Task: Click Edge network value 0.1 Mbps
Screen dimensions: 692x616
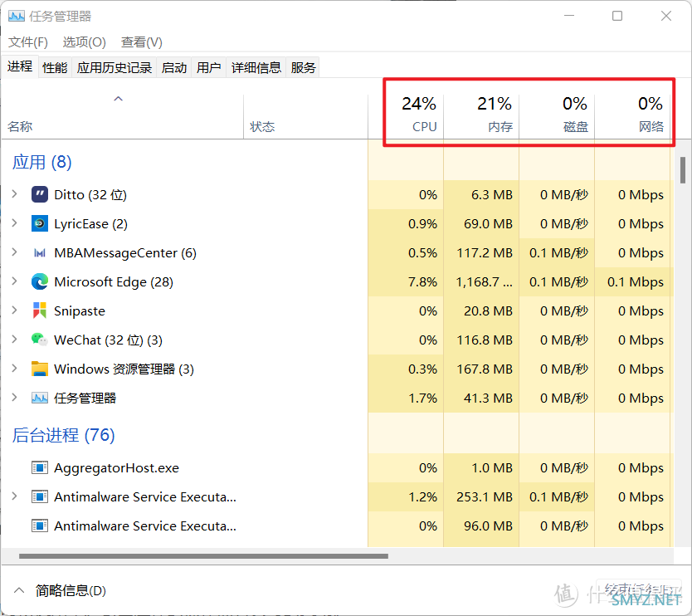Action: [x=636, y=281]
